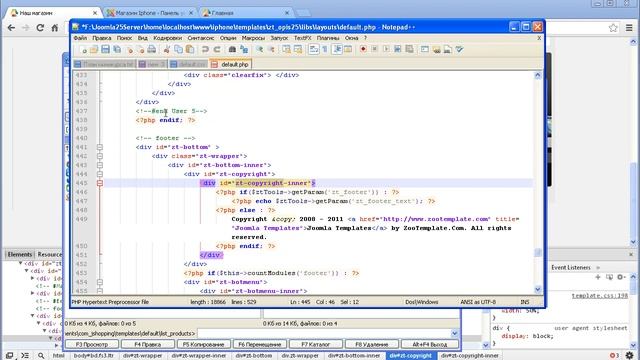Screen dimensions: 640x360
Task: Select div#zt-copyright breadcrumb in DevTools
Action: point(410,356)
